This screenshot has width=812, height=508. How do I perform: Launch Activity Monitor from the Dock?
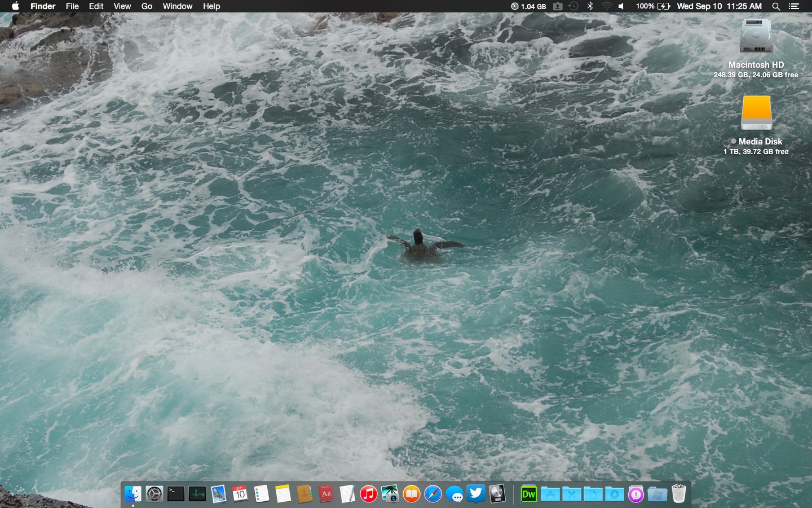pos(197,494)
